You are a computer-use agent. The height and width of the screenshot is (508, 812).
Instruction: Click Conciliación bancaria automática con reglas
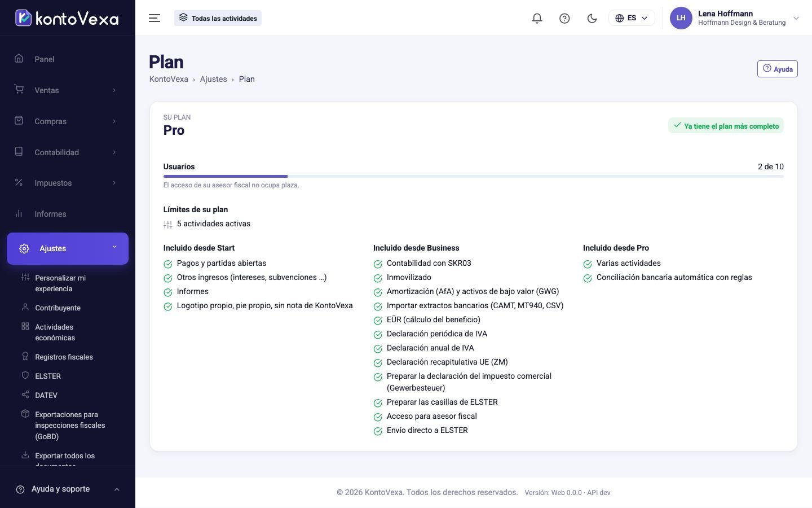tap(674, 277)
